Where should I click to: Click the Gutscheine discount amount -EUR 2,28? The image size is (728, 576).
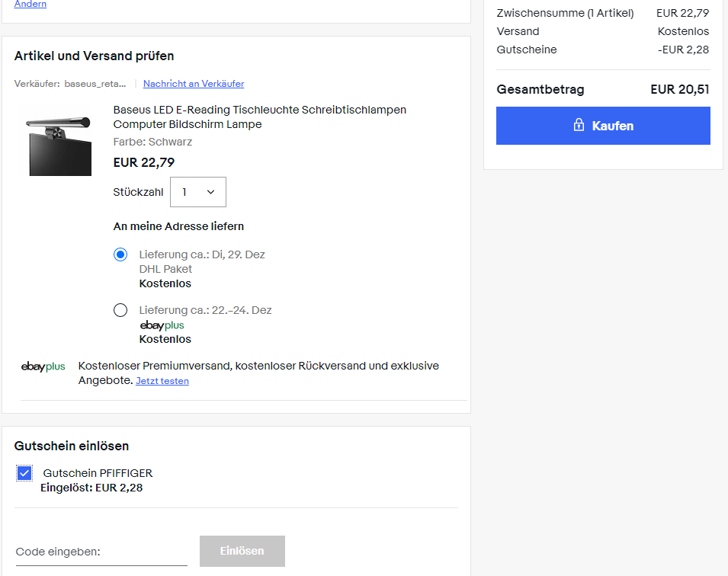point(684,50)
